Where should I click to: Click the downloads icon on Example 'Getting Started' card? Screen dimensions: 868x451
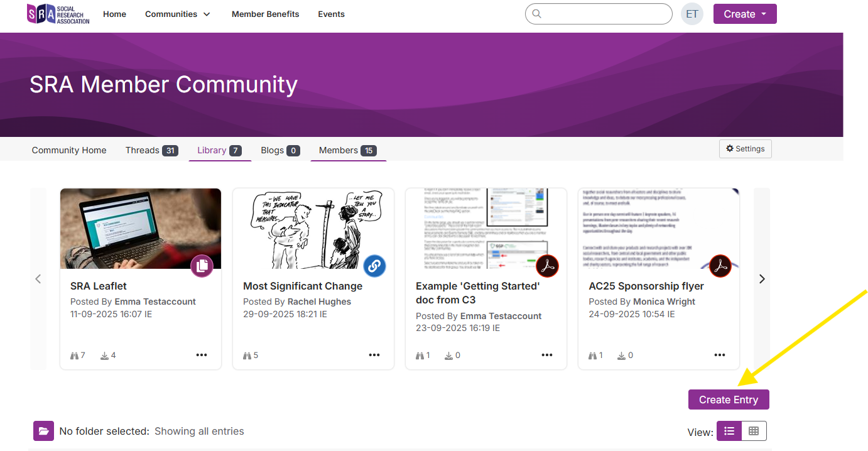pos(449,356)
